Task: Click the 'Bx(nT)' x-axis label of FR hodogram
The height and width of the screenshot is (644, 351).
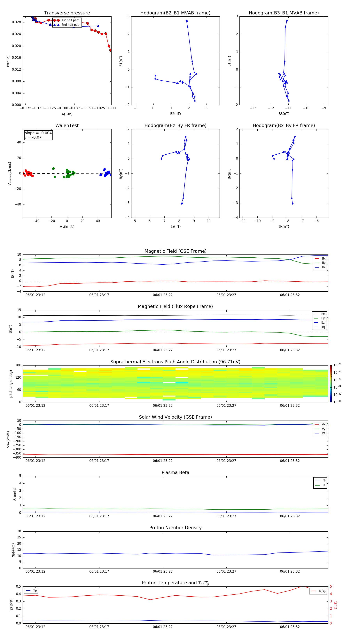Action: pyautogui.click(x=284, y=227)
